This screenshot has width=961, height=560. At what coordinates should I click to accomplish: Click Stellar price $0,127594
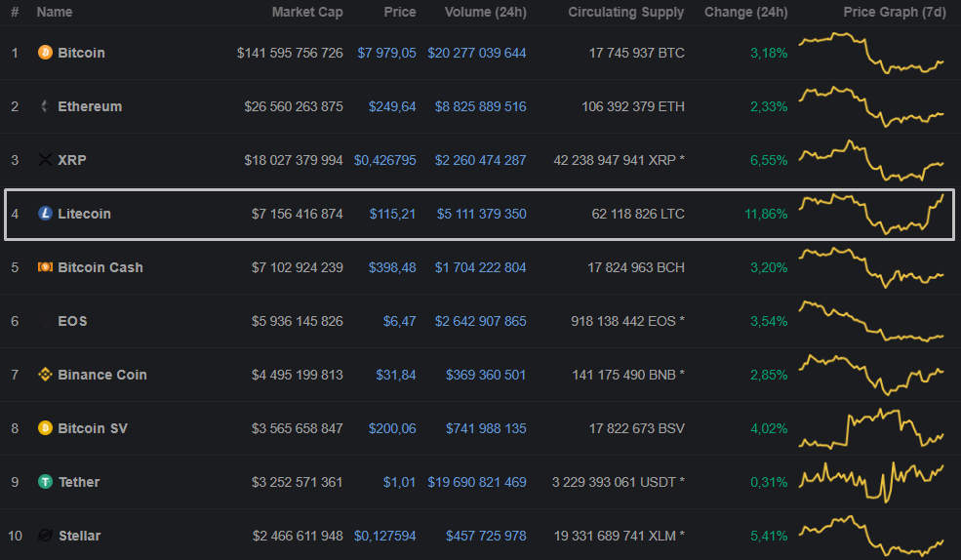click(x=385, y=536)
